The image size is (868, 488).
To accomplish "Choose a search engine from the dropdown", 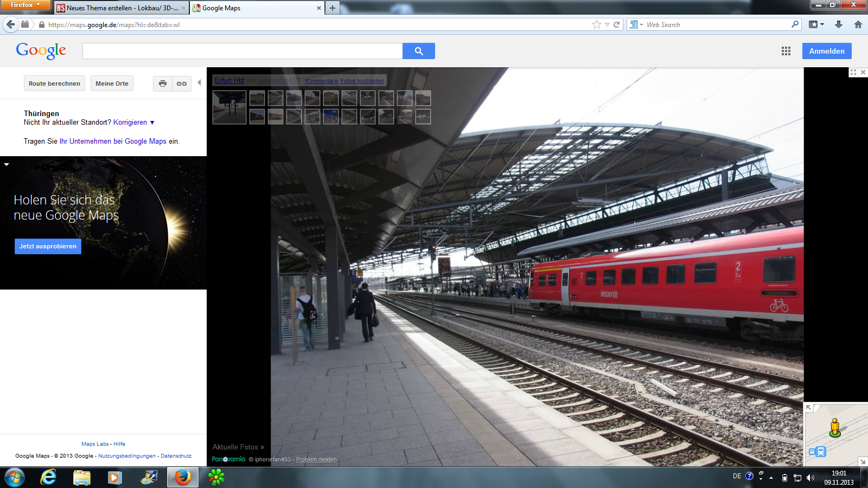I will [636, 24].
